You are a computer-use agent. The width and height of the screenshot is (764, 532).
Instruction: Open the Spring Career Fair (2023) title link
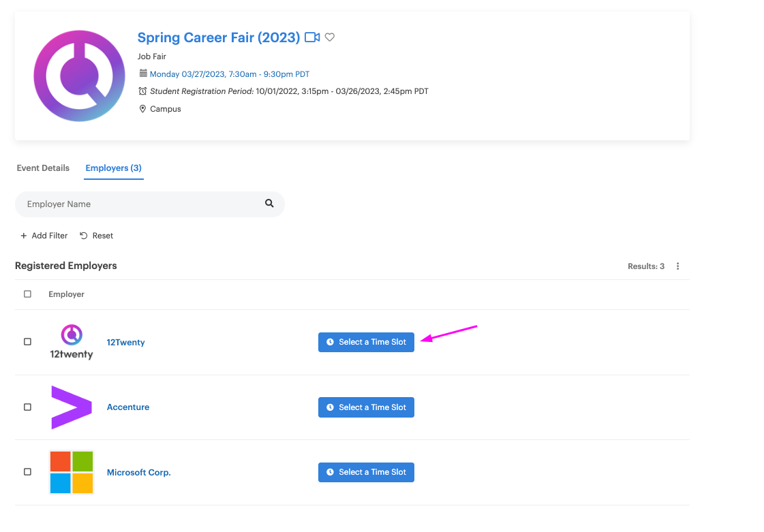(x=219, y=37)
